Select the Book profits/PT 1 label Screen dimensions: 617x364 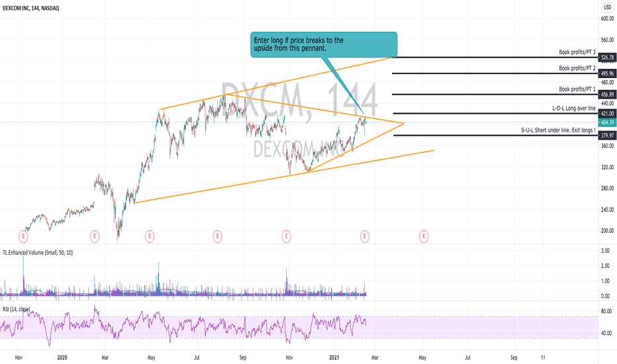tap(577, 89)
